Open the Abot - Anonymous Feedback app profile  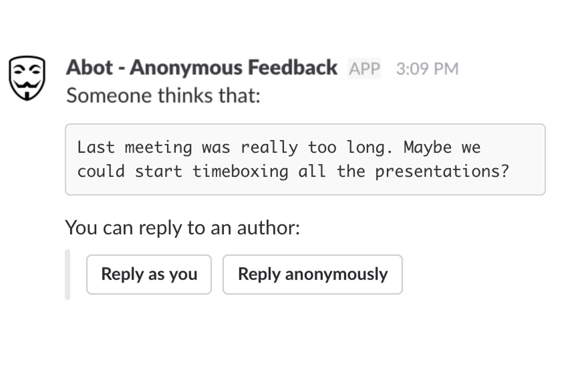coord(201,68)
